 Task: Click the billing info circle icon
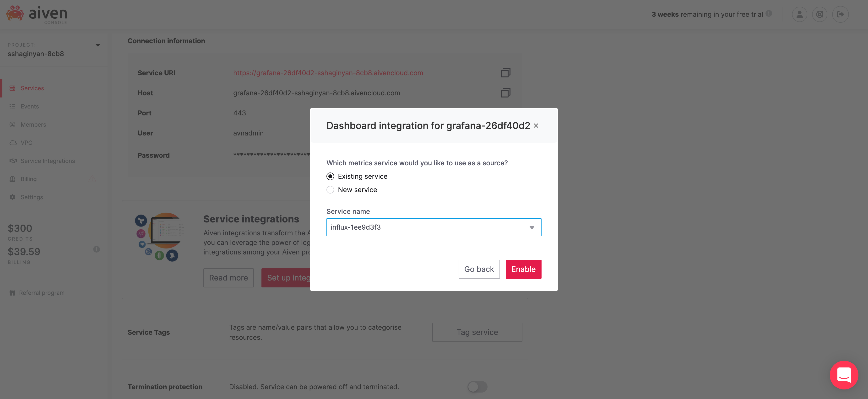[96, 249]
